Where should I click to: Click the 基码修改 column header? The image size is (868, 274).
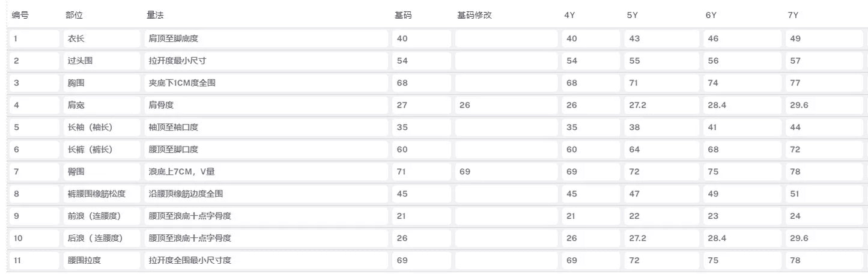pyautogui.click(x=475, y=15)
